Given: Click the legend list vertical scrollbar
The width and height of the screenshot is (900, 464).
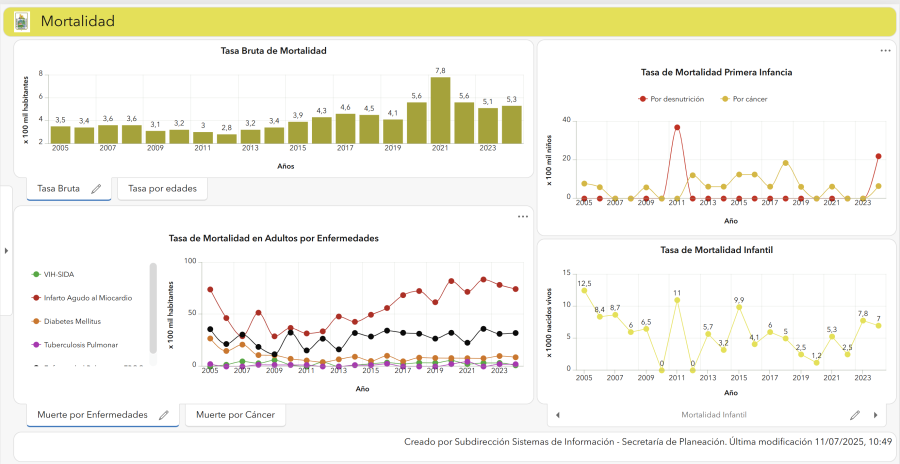Looking at the screenshot, I should tap(153, 308).
